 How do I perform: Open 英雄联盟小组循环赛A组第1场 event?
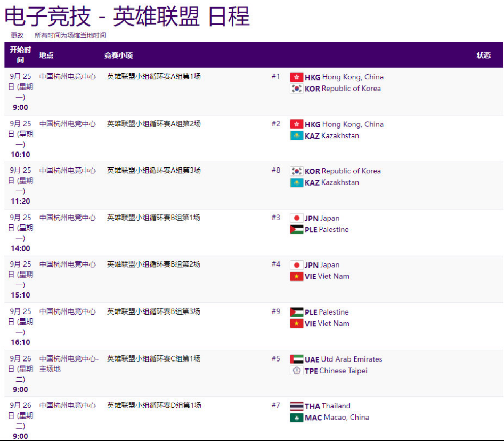[153, 77]
